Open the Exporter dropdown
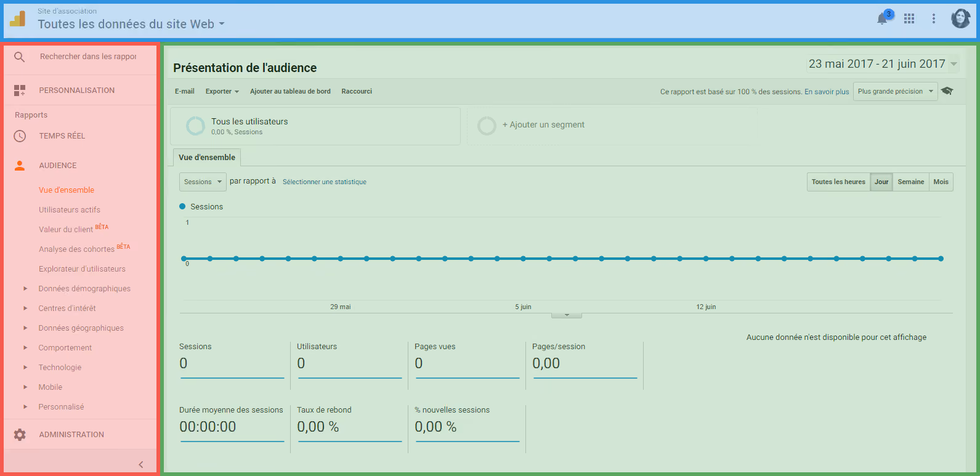The height and width of the screenshot is (476, 980). pos(222,91)
